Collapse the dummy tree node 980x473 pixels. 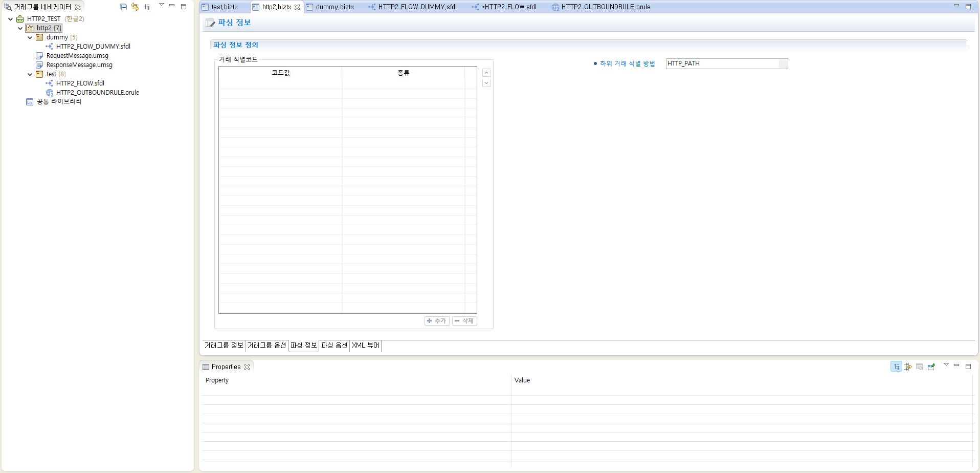(x=30, y=37)
